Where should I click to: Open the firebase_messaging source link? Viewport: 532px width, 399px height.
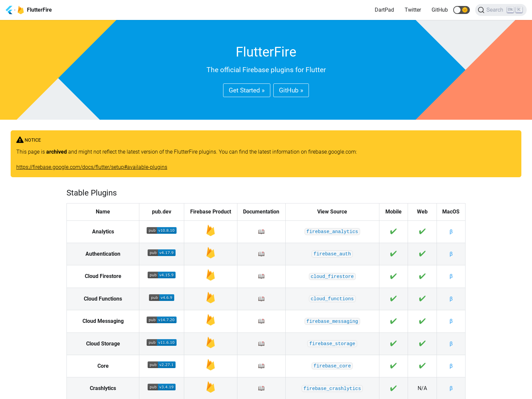[x=332, y=321]
